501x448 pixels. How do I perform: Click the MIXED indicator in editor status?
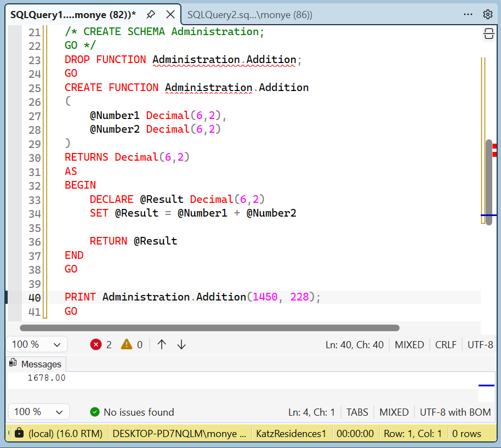click(409, 345)
